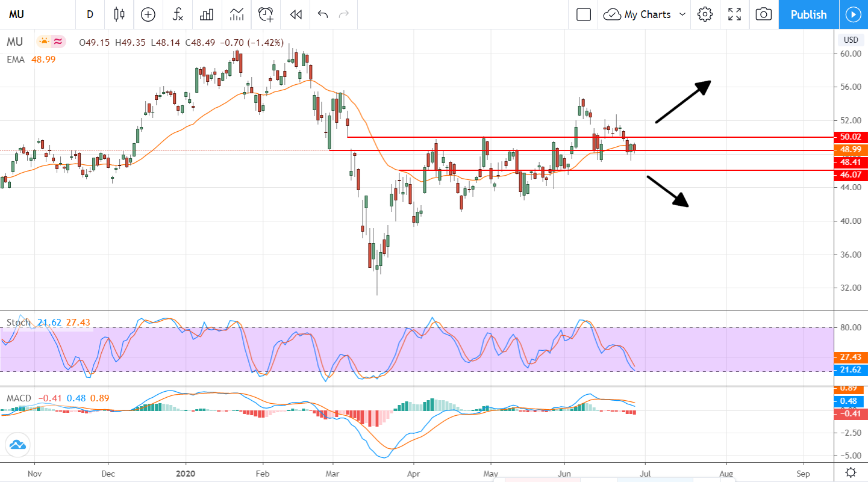The width and height of the screenshot is (868, 482).
Task: Open indicator templates icon
Action: pyautogui.click(x=236, y=14)
